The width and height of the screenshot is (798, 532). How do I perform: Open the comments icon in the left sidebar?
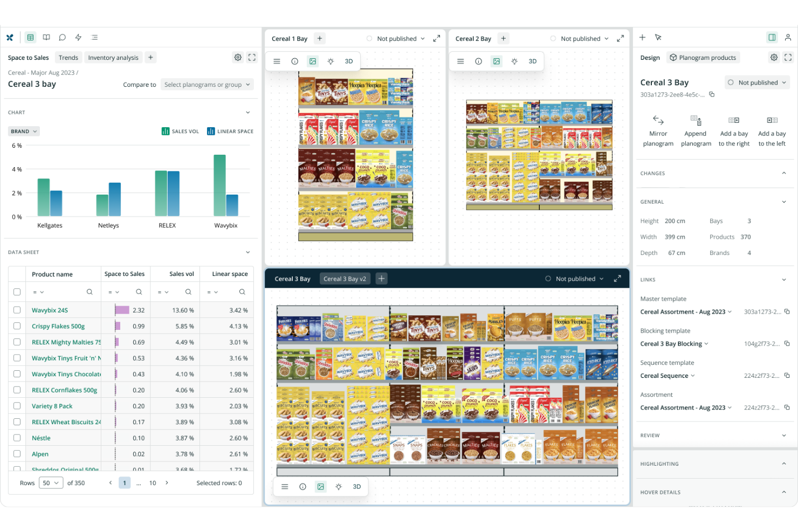62,37
